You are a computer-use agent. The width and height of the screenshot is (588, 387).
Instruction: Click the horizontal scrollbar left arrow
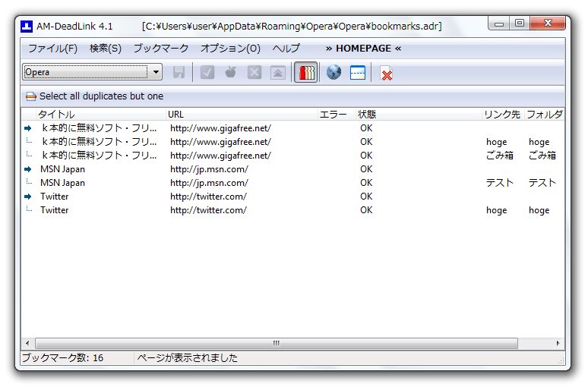pyautogui.click(x=27, y=343)
